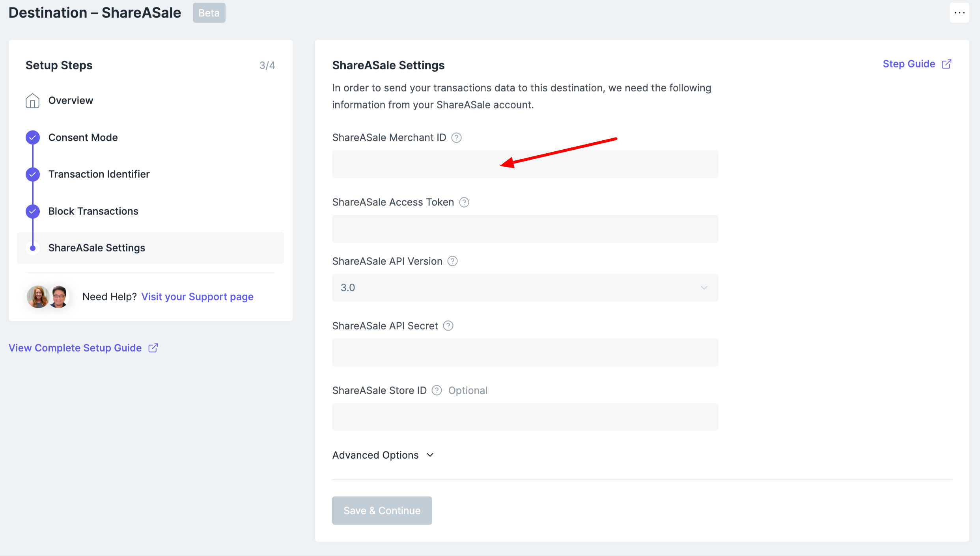Viewport: 980px width, 556px height.
Task: Click the Merchant ID help icon
Action: (x=456, y=138)
